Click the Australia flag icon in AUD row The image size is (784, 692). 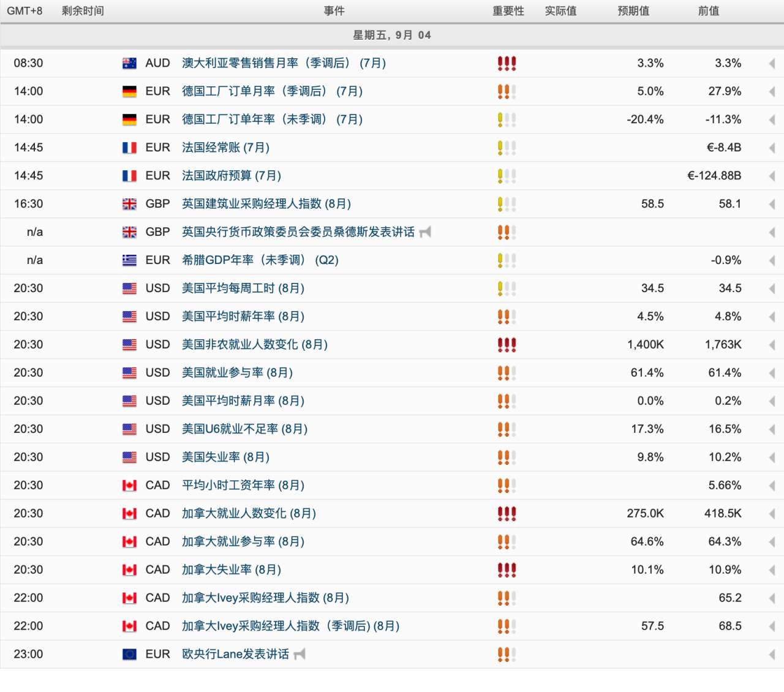coord(129,63)
